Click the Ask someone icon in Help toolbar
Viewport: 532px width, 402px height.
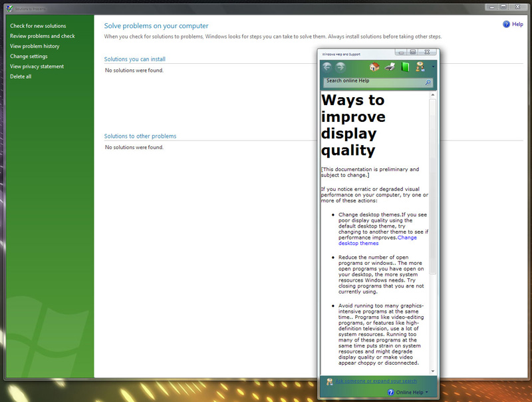tap(420, 67)
